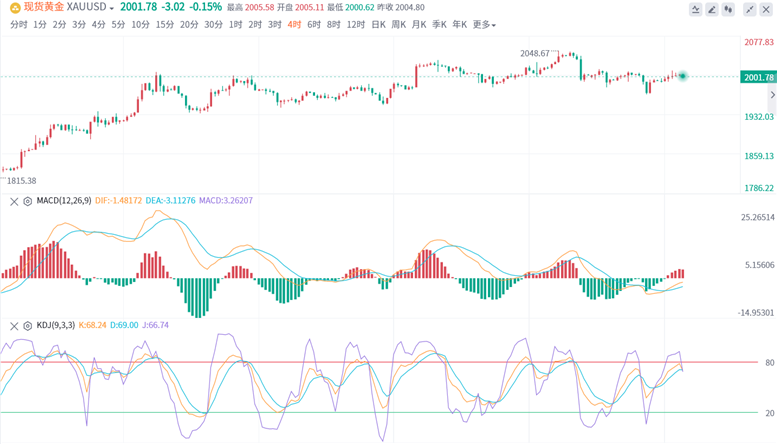Open MACD indicator settings hexagon icon
Screen dimensions: 777x444
pos(28,201)
